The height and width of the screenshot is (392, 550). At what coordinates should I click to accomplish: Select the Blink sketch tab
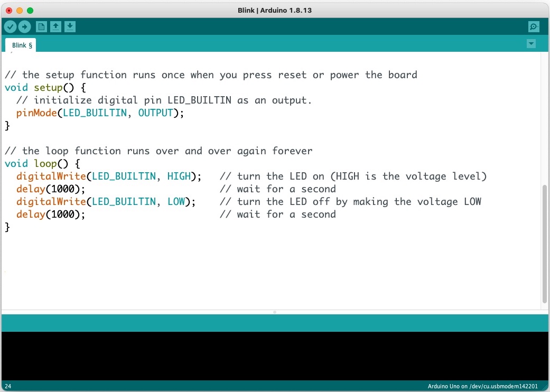pyautogui.click(x=22, y=45)
